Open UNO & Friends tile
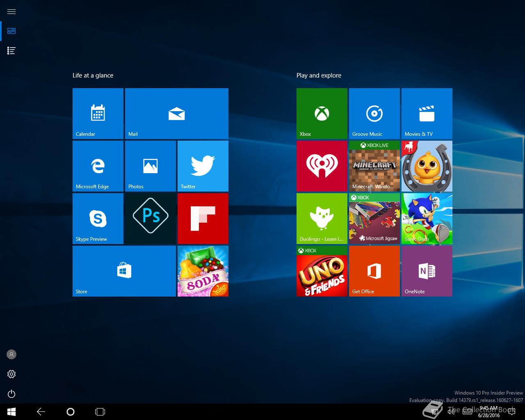 click(x=322, y=271)
